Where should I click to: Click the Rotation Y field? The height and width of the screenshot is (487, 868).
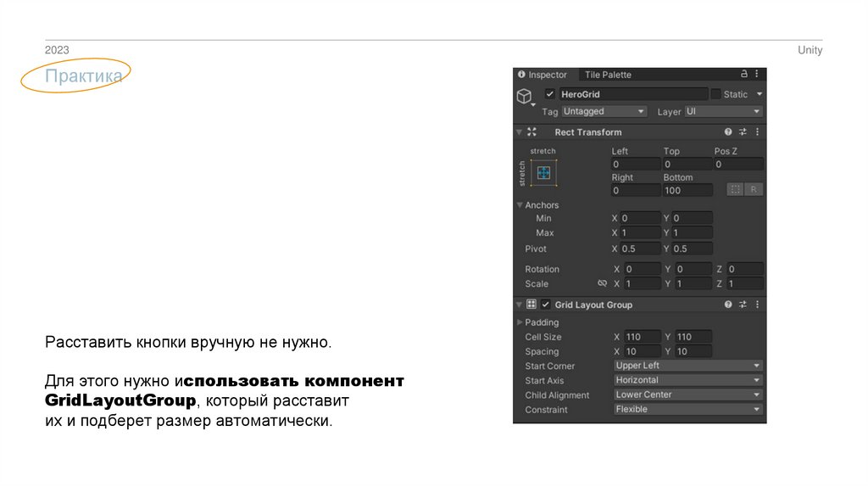(x=693, y=269)
